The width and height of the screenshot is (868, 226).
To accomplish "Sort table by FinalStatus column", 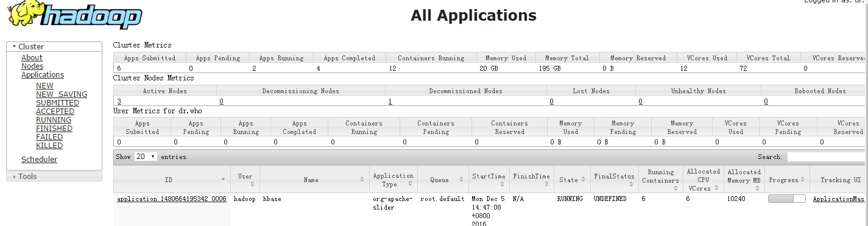I will (615, 180).
